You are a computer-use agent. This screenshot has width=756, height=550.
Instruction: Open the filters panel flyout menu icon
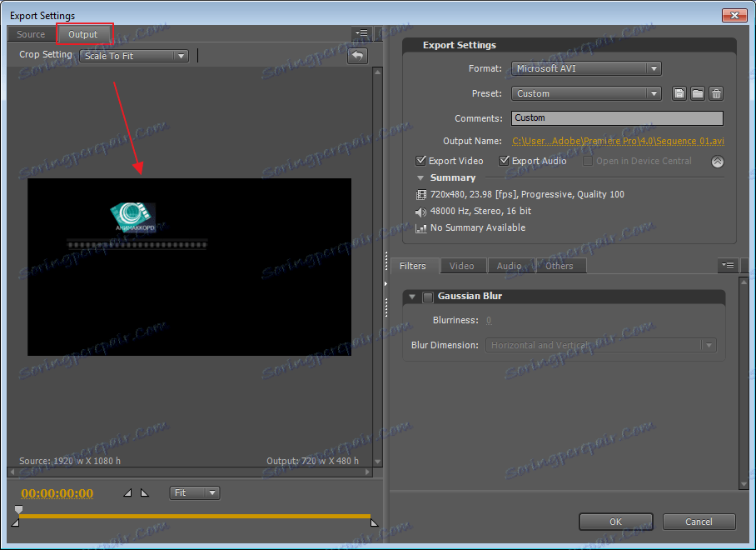click(x=728, y=265)
